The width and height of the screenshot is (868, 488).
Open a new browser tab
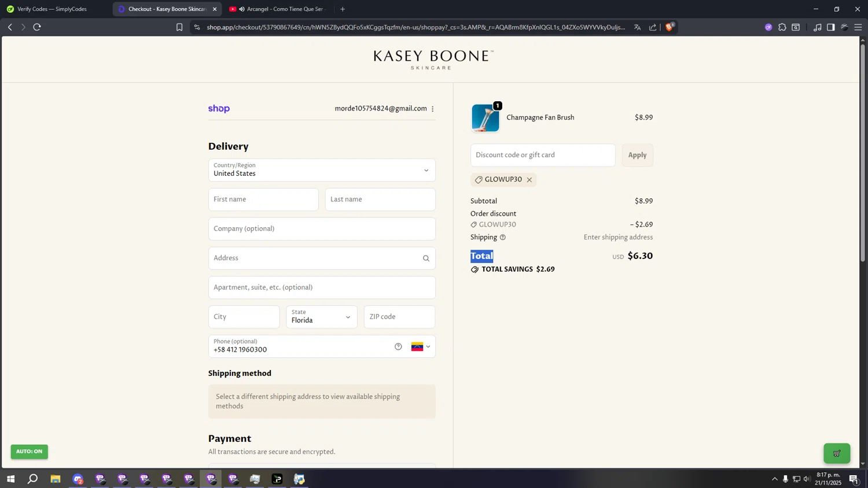pos(343,9)
